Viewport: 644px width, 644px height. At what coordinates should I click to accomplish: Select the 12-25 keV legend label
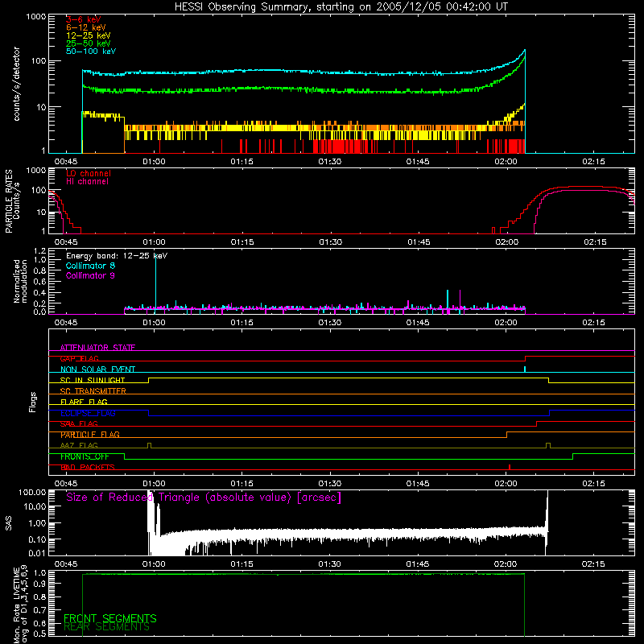(x=89, y=35)
